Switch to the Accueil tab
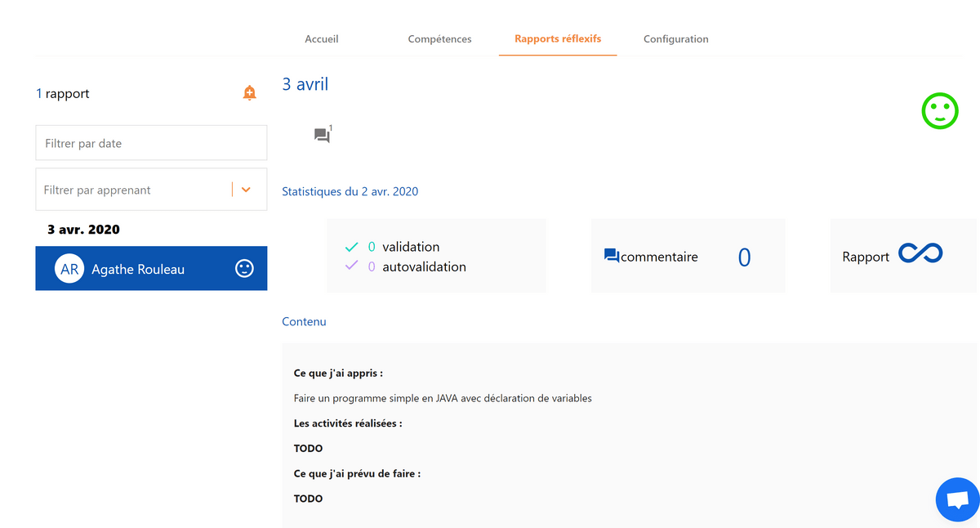Image resolution: width=980 pixels, height=528 pixels. click(322, 38)
